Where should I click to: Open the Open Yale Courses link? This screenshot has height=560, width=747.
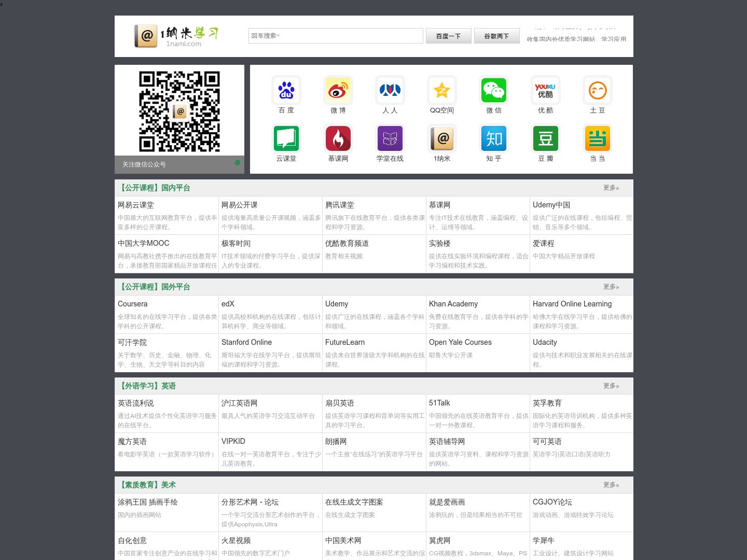[460, 342]
